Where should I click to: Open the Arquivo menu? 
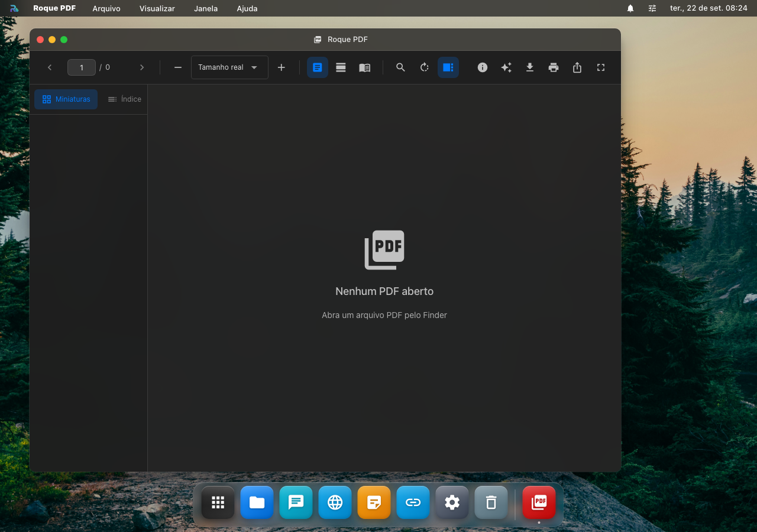tap(106, 8)
